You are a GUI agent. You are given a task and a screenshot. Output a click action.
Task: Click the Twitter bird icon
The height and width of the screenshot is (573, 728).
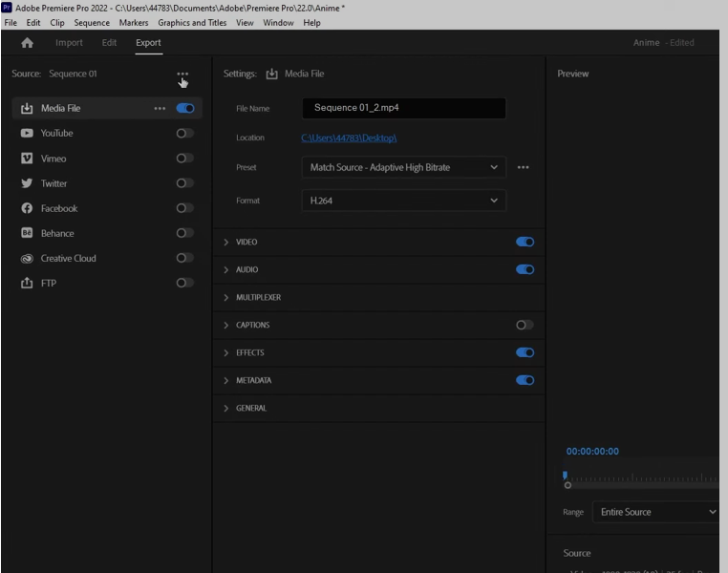[x=27, y=183]
